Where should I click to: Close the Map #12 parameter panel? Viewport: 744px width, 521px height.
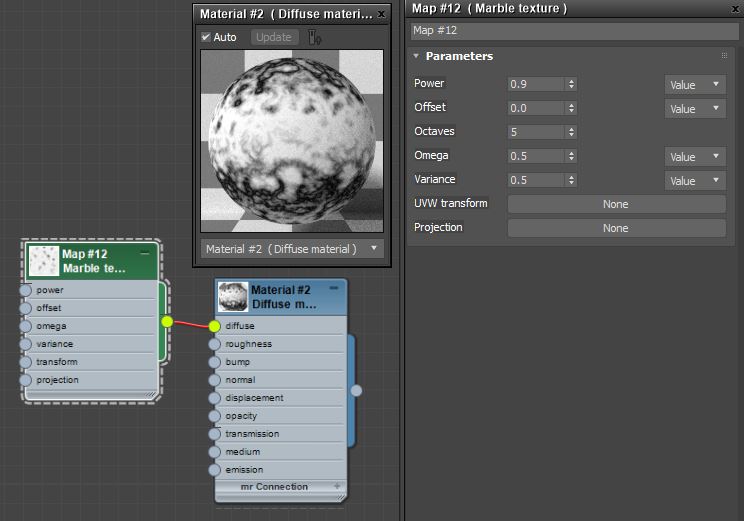(x=735, y=9)
